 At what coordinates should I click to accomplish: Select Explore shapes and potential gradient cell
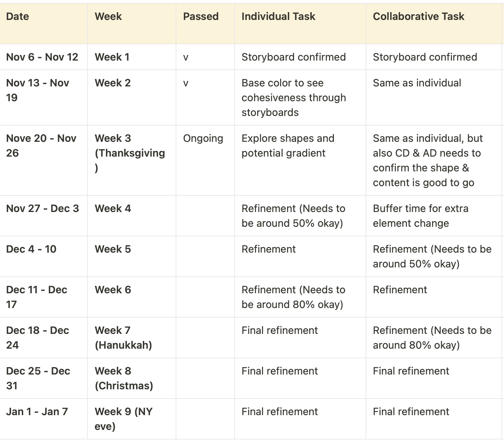[300, 160]
